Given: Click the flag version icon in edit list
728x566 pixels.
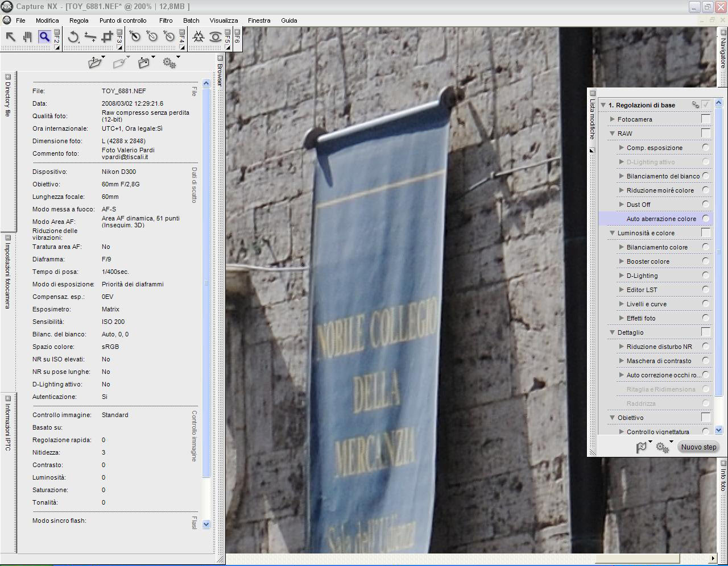Looking at the screenshot, I should point(642,447).
